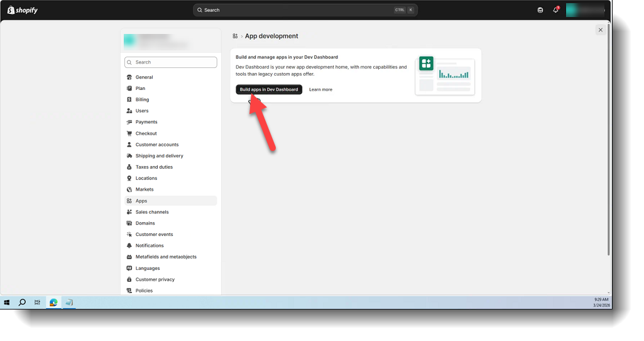
Task: Click the Sales channels icon
Action: tap(129, 212)
